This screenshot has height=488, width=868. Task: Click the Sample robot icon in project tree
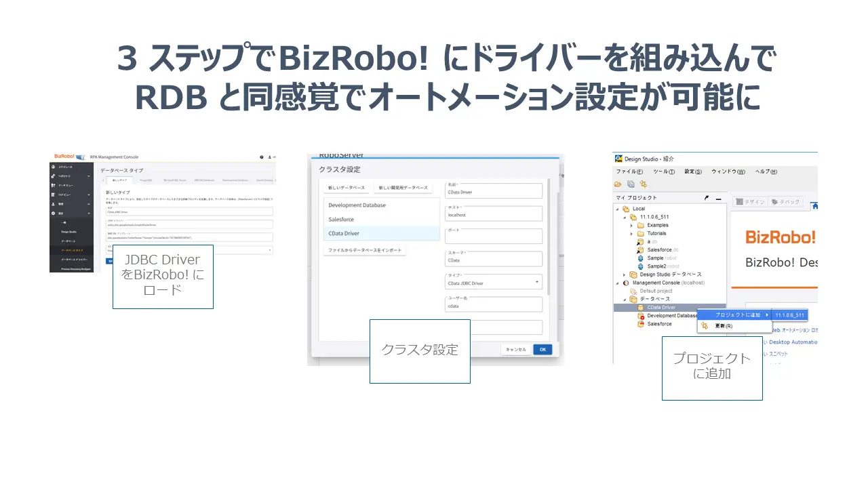pyautogui.click(x=642, y=258)
